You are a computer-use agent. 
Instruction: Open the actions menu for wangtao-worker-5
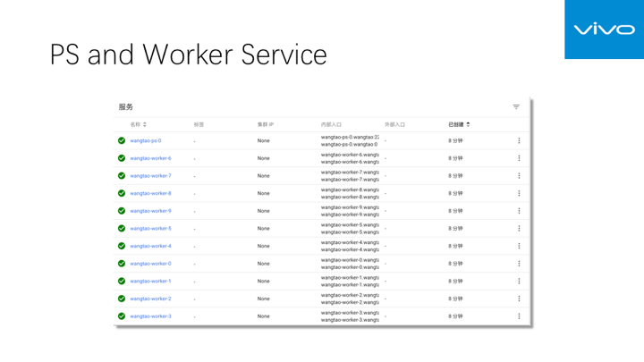[x=519, y=228]
